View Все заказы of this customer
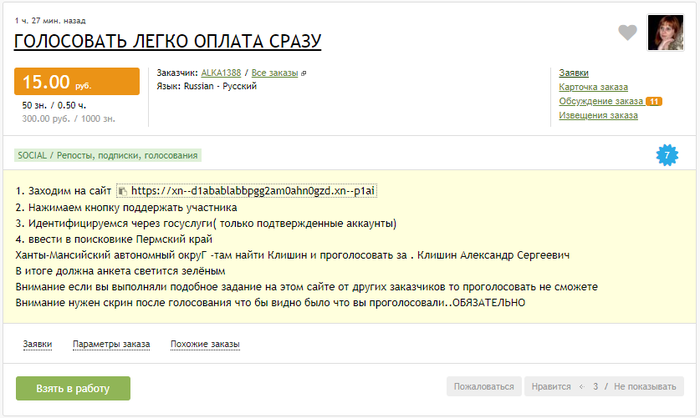The width and height of the screenshot is (700, 418). coord(274,73)
